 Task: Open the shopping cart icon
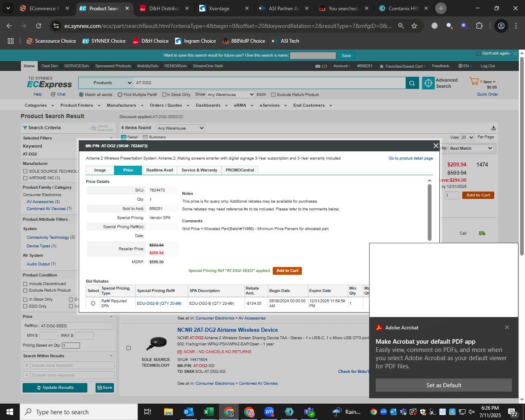click(x=474, y=81)
